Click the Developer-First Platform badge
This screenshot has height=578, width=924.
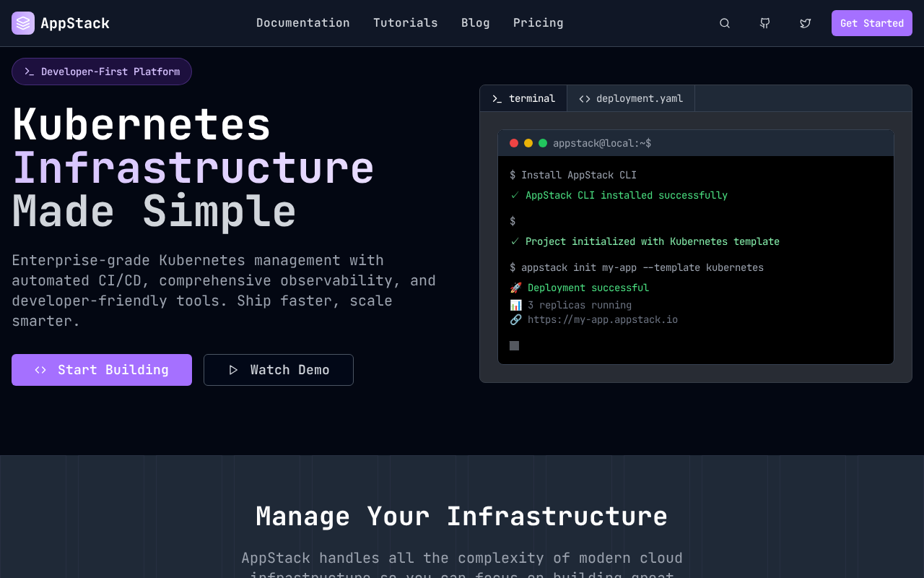click(x=102, y=72)
